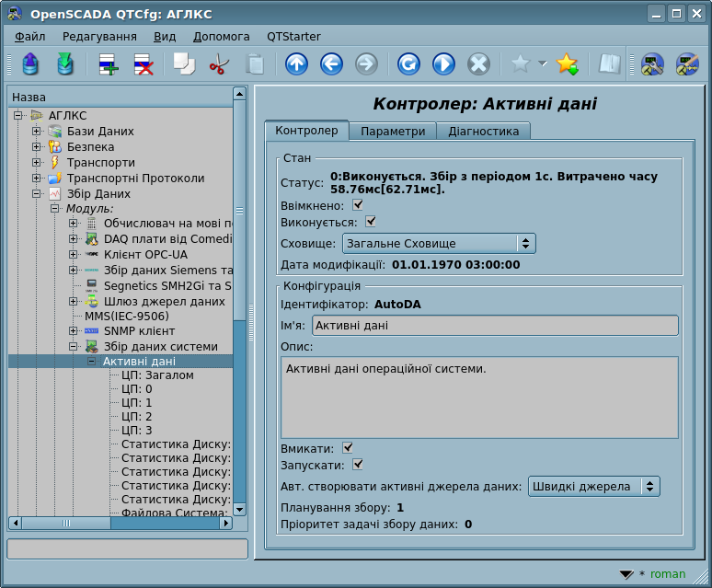Click the circular Refresh page icon
This screenshot has width=712, height=588.
tap(408, 64)
